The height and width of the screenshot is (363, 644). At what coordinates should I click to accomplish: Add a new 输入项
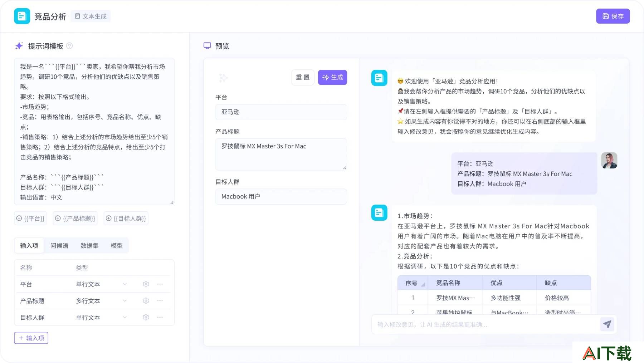(x=31, y=338)
